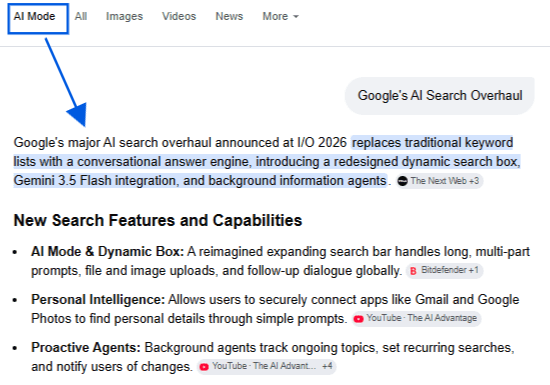The image size is (550, 385).
Task: Open the Bitdefender +1 source chip
Action: (x=445, y=270)
